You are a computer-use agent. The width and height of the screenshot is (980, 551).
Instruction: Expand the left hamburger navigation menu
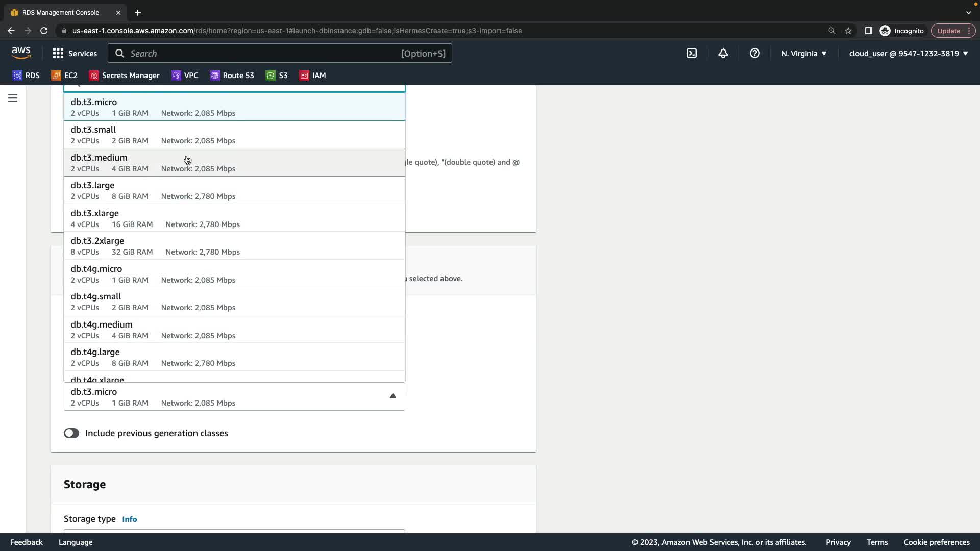coord(13,98)
